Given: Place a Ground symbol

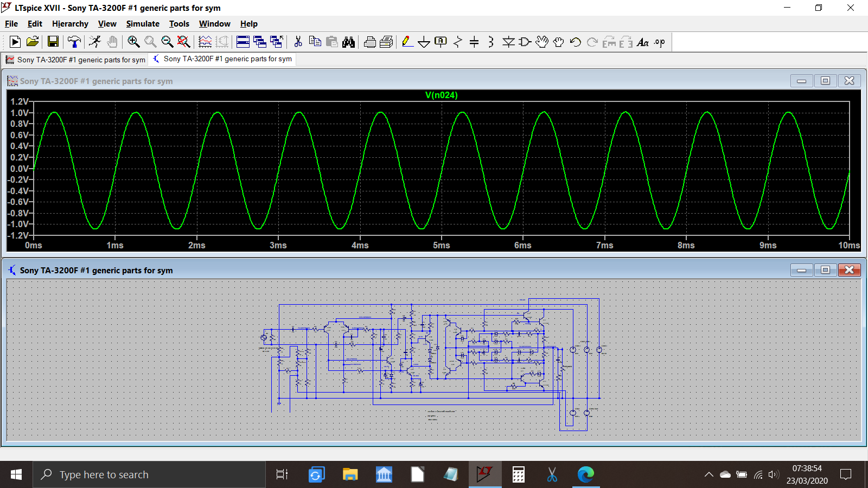Looking at the screenshot, I should tap(424, 42).
